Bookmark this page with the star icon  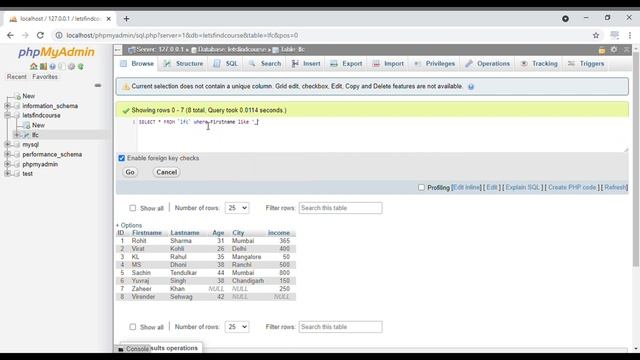(596, 36)
